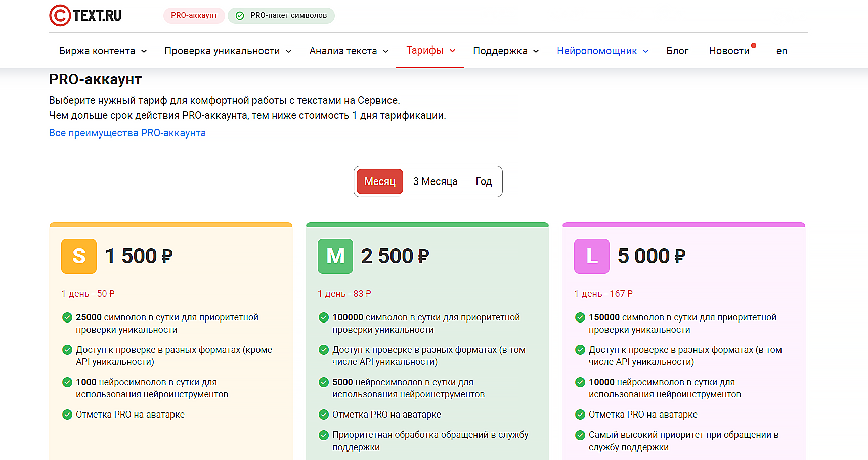Expand the Поддержка chevron
Screen dimensions: 868x460
pyautogui.click(x=536, y=51)
